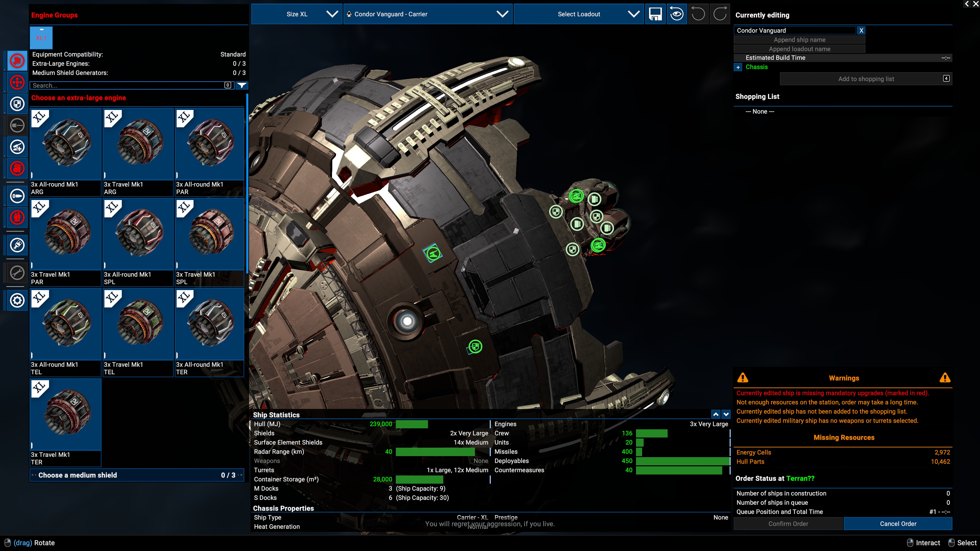Toggle upgrade slot visibility eye icon
The width and height of the screenshot is (980, 551).
point(676,14)
